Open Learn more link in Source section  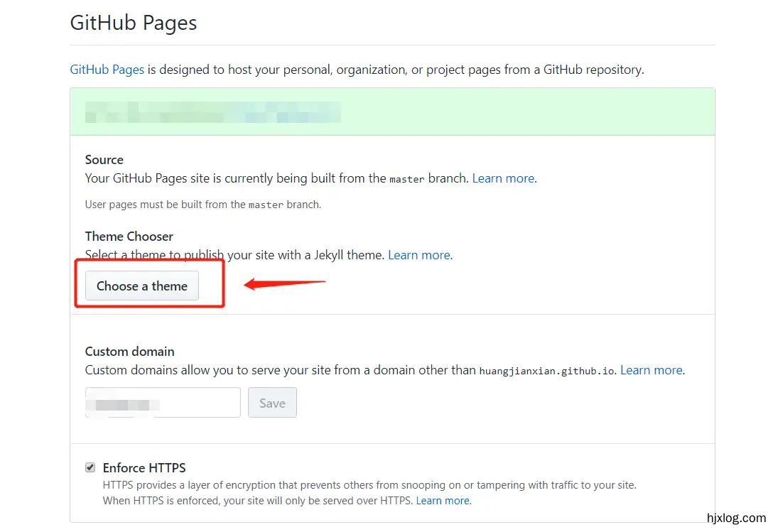click(x=503, y=178)
